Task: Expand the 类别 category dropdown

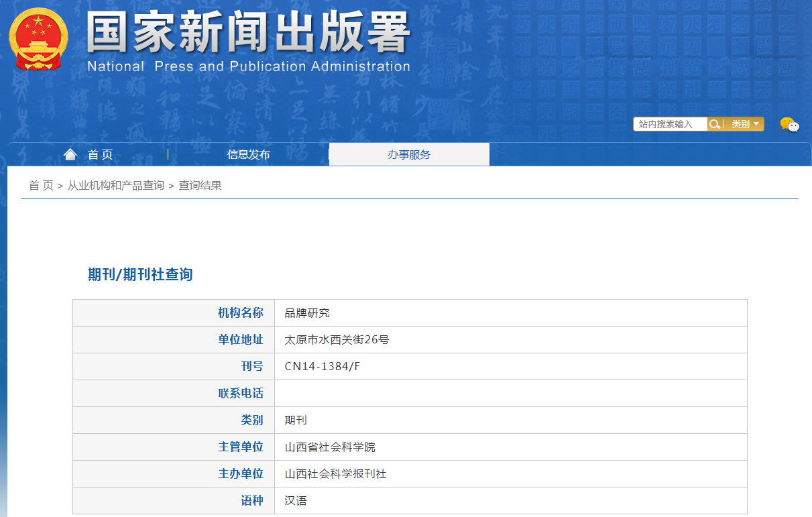Action: [745, 124]
